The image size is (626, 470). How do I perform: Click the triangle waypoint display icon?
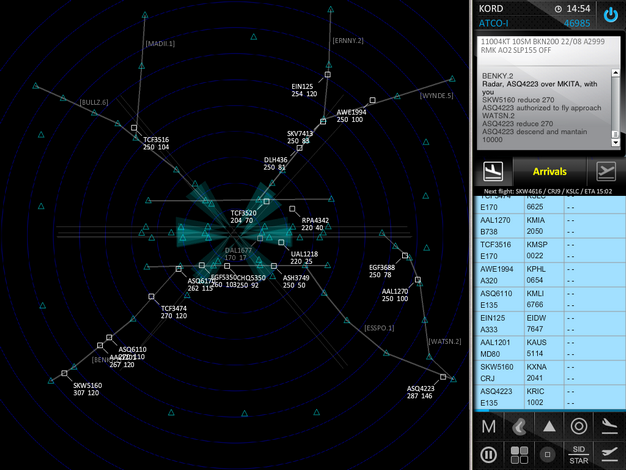pos(549,426)
